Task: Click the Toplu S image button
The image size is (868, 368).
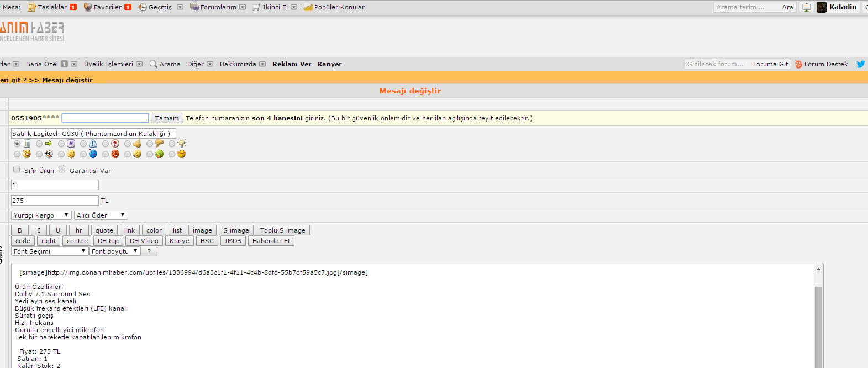Action: pyautogui.click(x=283, y=230)
